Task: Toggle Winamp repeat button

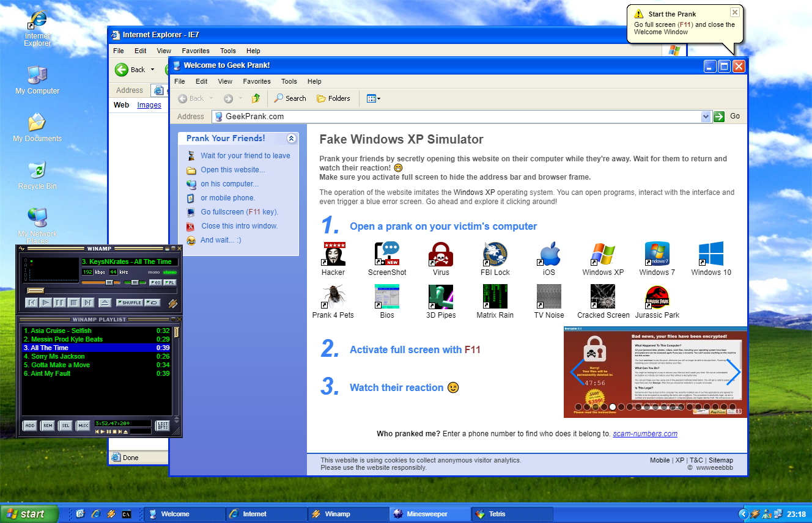Action: (152, 302)
